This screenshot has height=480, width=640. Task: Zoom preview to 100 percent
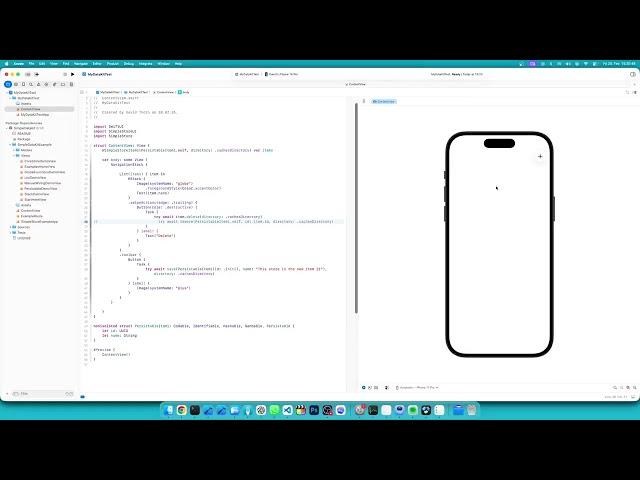622,387
